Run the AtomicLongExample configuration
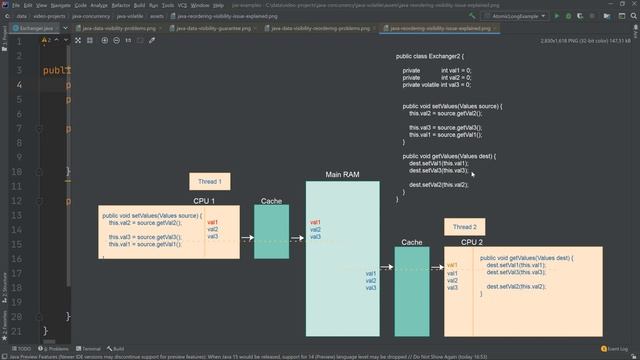The width and height of the screenshot is (640, 360). click(x=556, y=16)
